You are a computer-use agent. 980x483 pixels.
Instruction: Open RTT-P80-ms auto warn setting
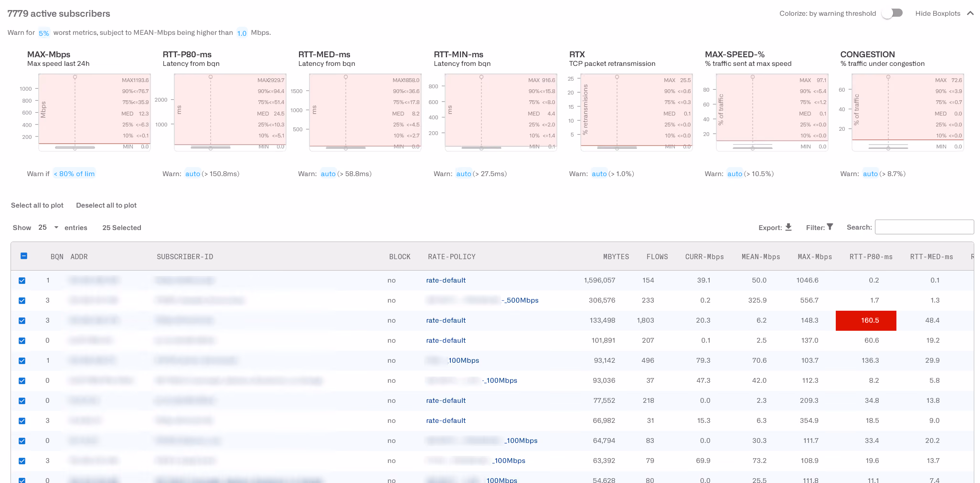coord(192,174)
